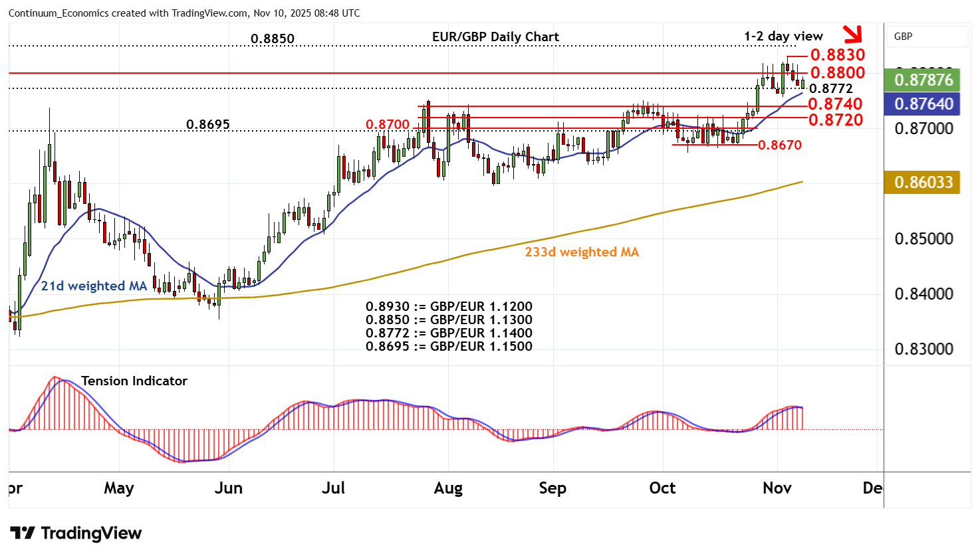
Task: Click the gold 0.86033 moving average price tag
Action: click(923, 182)
